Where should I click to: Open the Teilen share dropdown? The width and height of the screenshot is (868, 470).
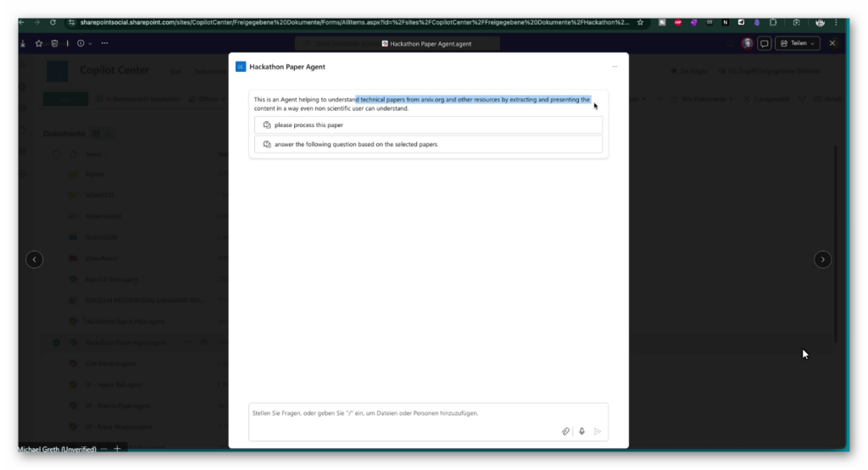[x=798, y=43]
